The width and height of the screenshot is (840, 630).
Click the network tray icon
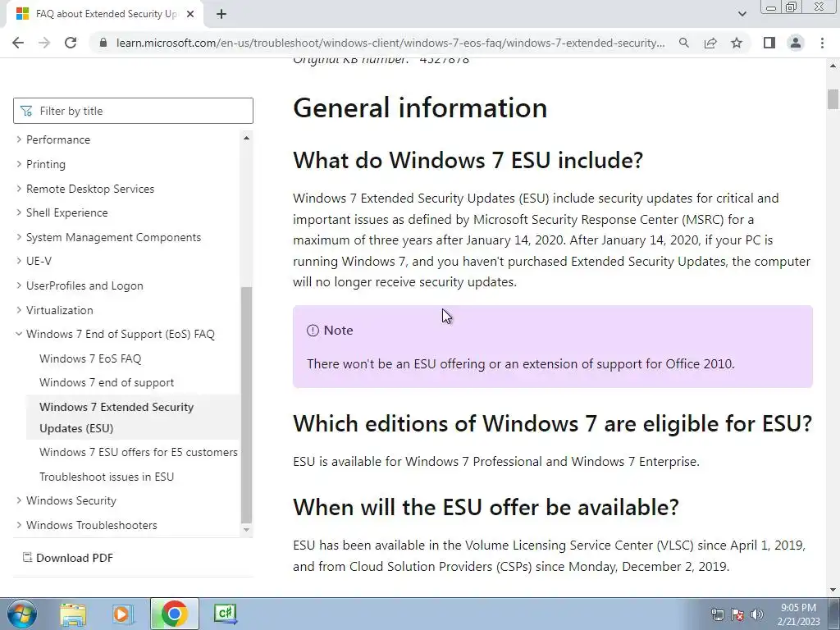click(717, 614)
